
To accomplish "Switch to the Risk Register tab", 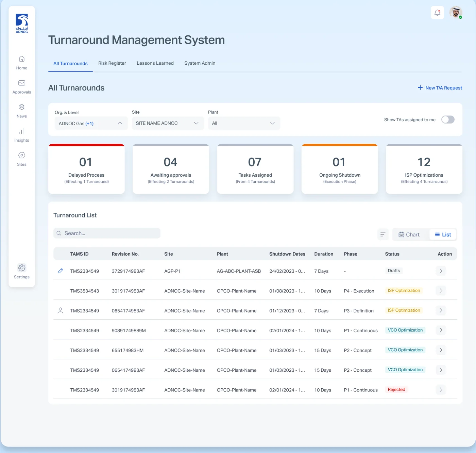I will tap(112, 63).
